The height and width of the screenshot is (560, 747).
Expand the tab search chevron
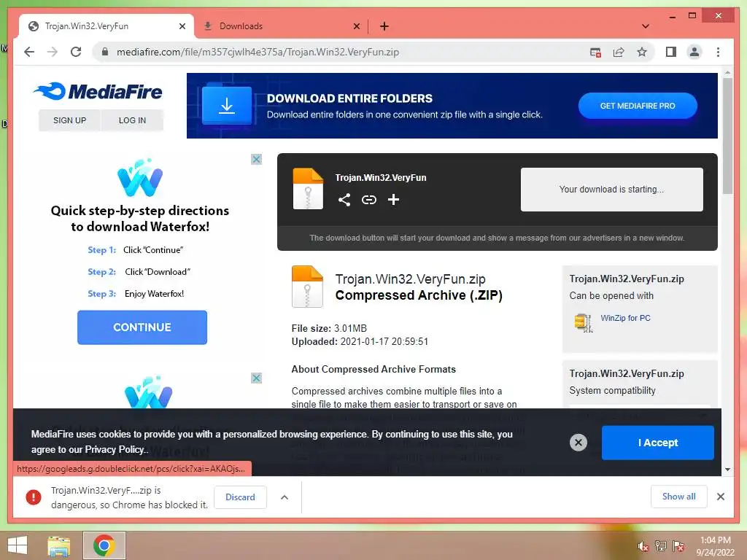click(646, 26)
